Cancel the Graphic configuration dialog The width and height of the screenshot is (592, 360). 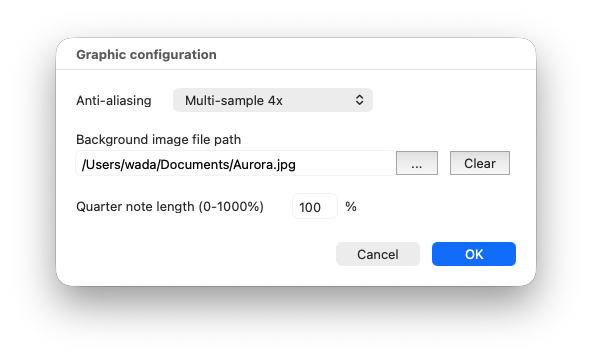[378, 254]
